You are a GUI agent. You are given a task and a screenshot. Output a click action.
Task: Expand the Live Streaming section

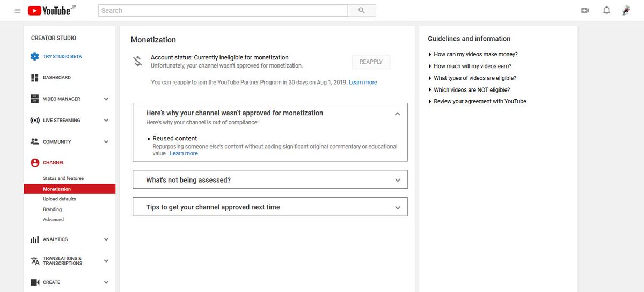click(x=106, y=121)
